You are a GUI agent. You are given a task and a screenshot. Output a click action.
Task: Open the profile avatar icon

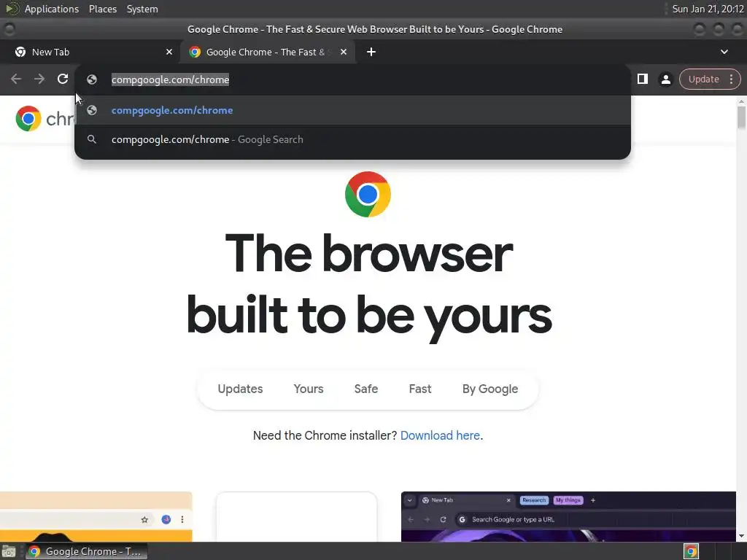point(665,79)
